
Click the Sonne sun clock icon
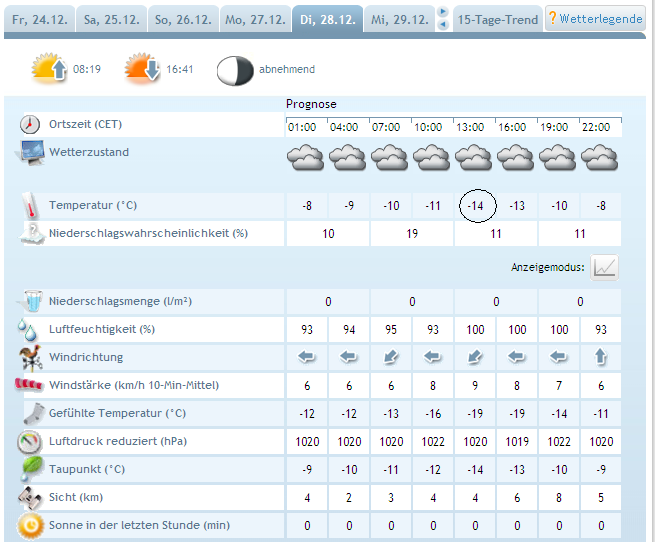click(x=30, y=526)
